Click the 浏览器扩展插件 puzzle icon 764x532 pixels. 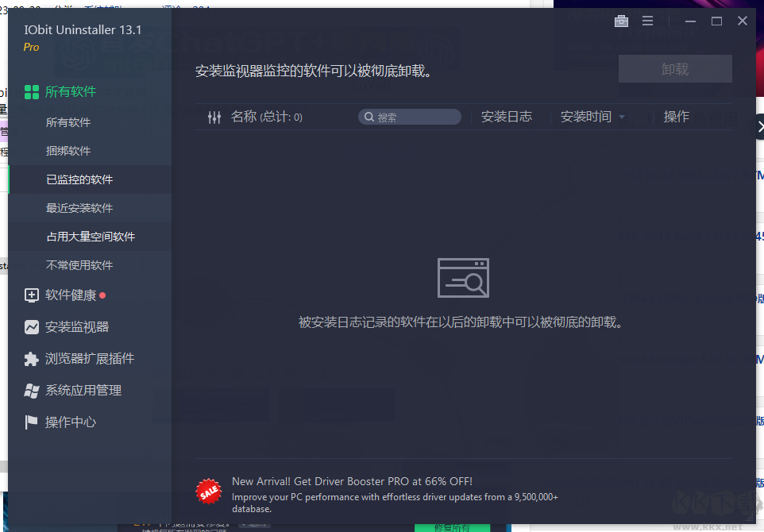click(x=32, y=359)
